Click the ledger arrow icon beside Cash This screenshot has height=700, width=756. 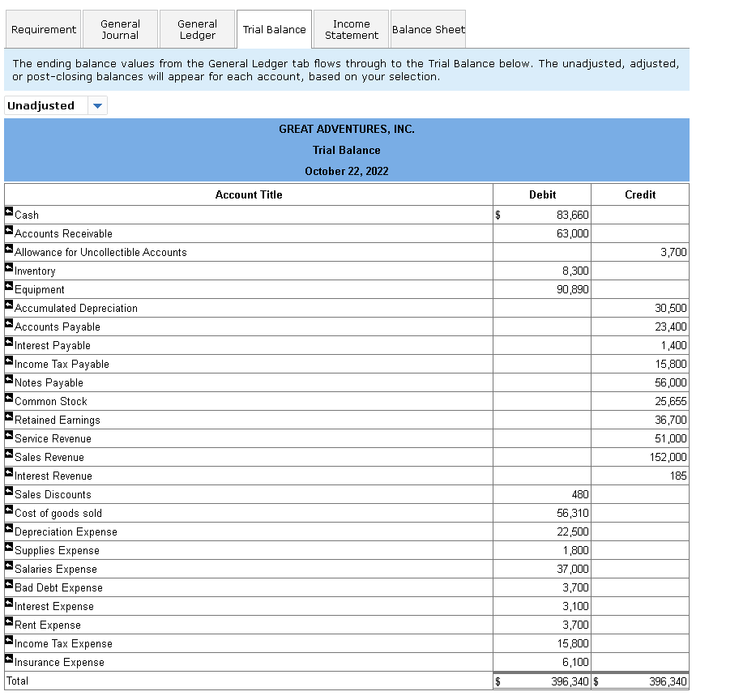pyautogui.click(x=8, y=212)
